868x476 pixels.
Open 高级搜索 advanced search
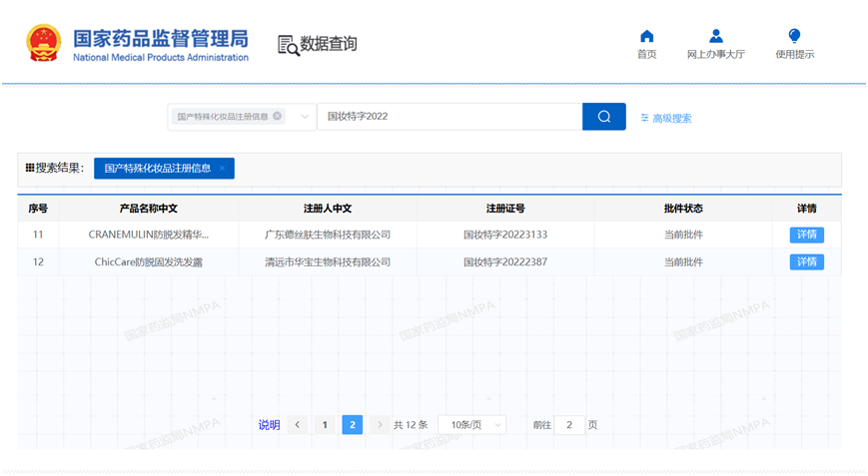(665, 118)
